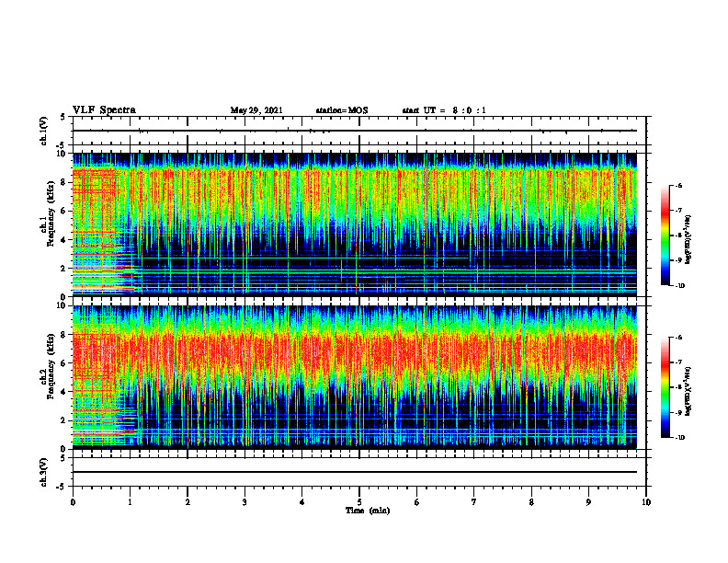Screen dimensions: 728x563
Task: Click the "VLF Spectra" plot title
Action: 104,110
